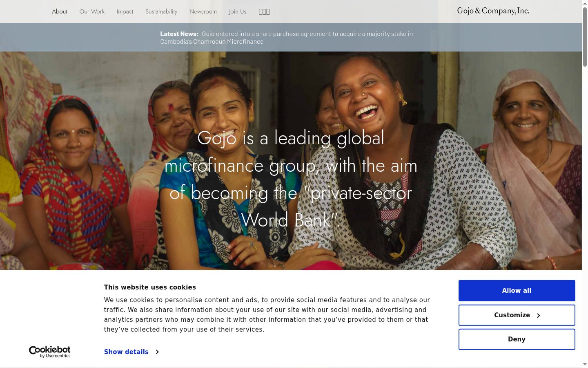This screenshot has width=588, height=368.
Task: Open the Customize cookie options
Action: tap(517, 315)
